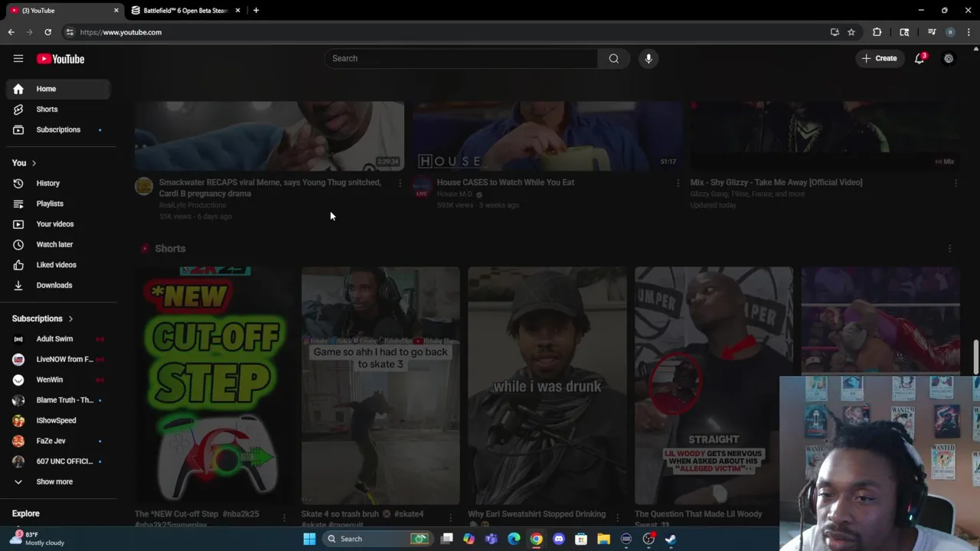Expand the Subscriptions section header chevron
This screenshot has width=980, height=551.
coord(70,318)
